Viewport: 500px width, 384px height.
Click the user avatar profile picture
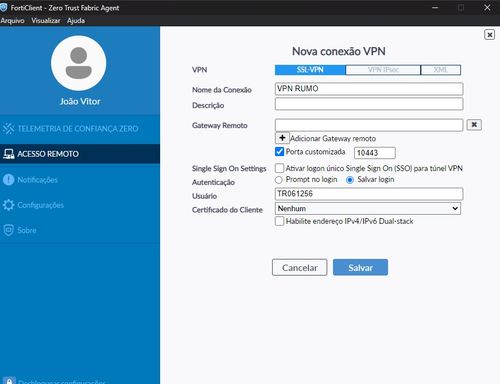[79, 63]
